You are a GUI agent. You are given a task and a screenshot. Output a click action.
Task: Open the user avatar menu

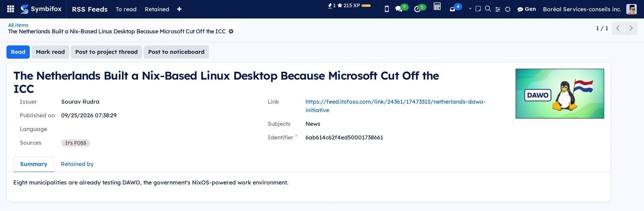pyautogui.click(x=632, y=9)
